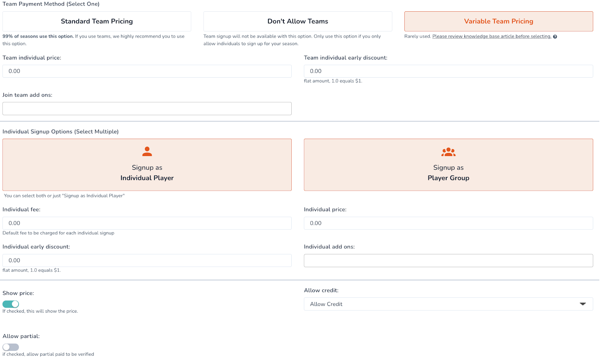Click '99% of seasons use this option.' text
The width and height of the screenshot is (603, 364).
coord(38,37)
